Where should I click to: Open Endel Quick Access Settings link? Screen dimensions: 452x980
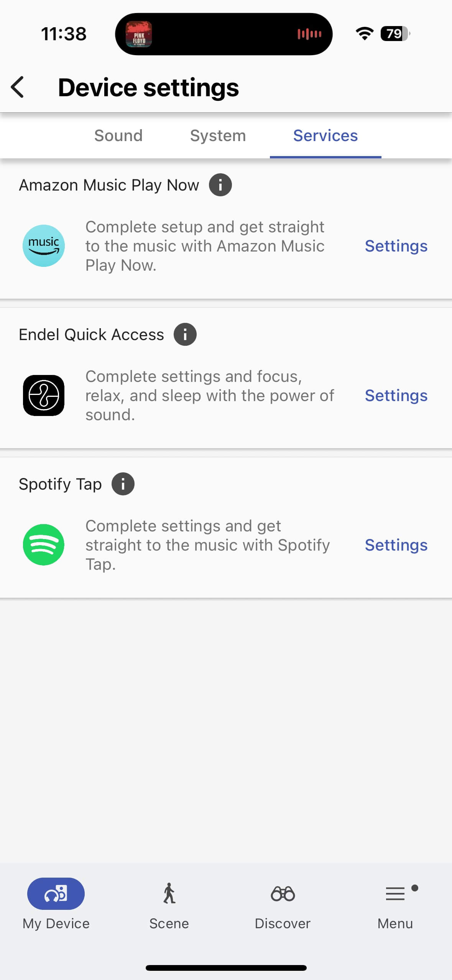coord(396,396)
